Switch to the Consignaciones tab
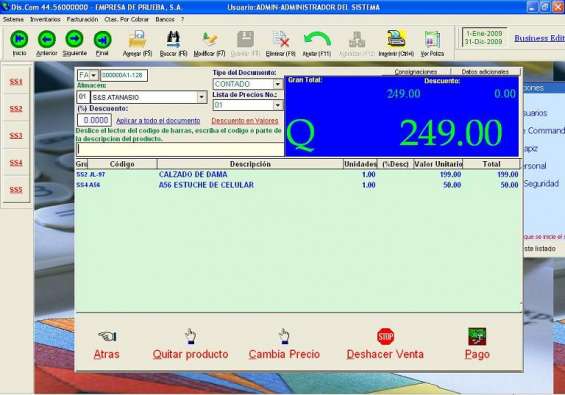Screen dimensions: 565x395 [x=415, y=72]
